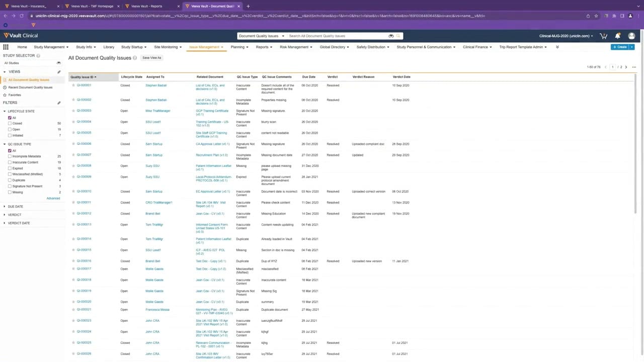
Task: Open the user profile avatar
Action: pos(631,36)
